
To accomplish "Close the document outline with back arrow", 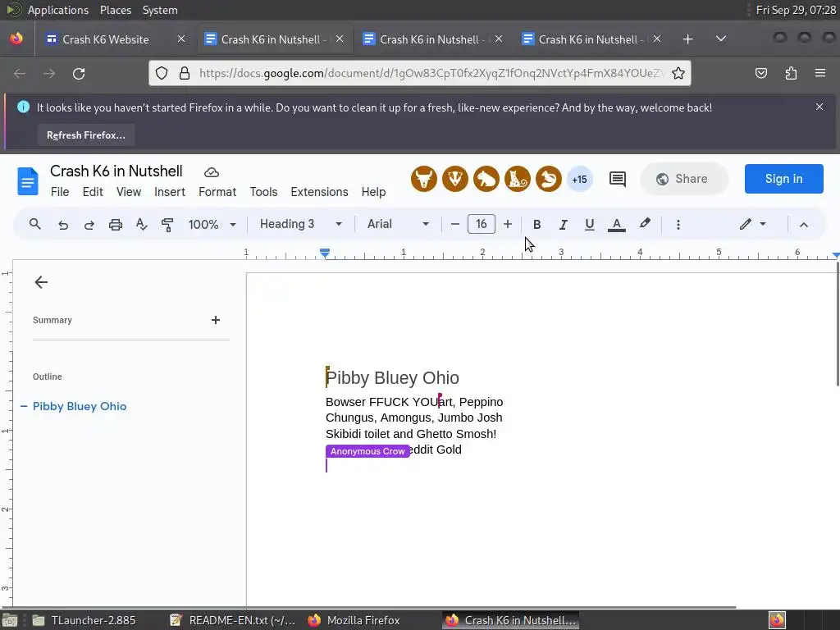I will [41, 282].
